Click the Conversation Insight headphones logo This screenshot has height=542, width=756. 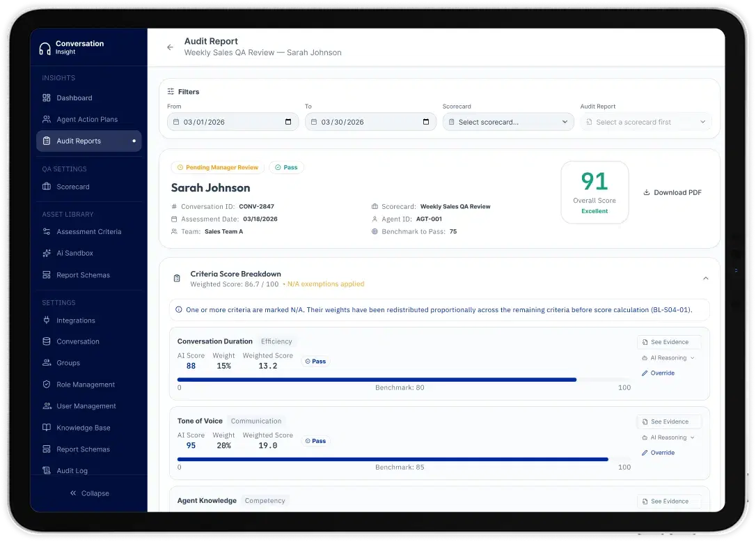pyautogui.click(x=45, y=48)
